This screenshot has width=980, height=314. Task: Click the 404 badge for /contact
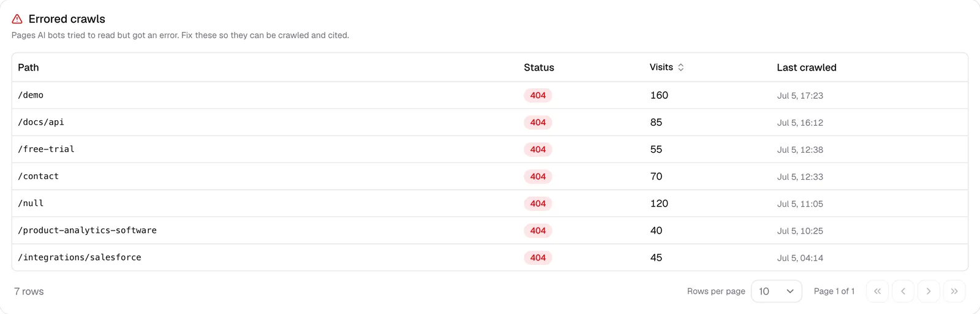[x=538, y=177]
